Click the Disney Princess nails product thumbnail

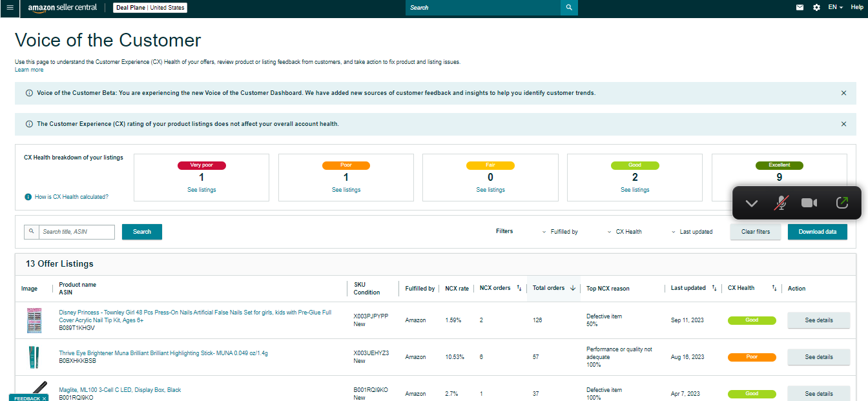click(x=34, y=320)
